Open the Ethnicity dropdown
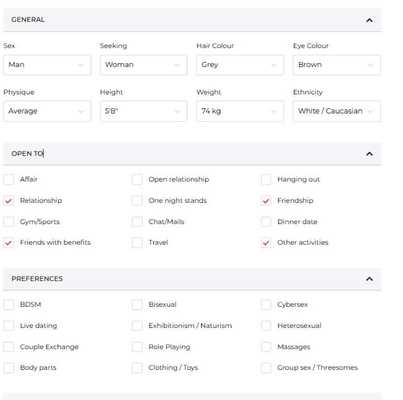The image size is (403, 400). (x=337, y=111)
